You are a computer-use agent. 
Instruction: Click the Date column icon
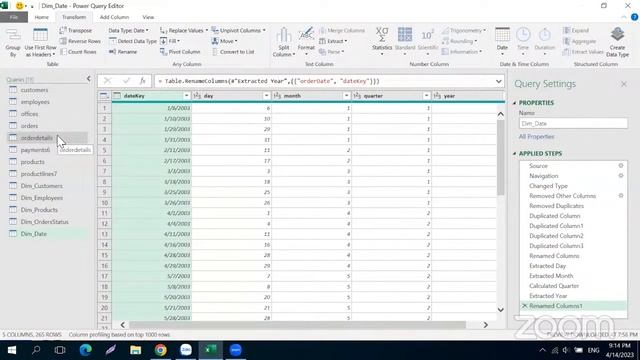pos(502,41)
